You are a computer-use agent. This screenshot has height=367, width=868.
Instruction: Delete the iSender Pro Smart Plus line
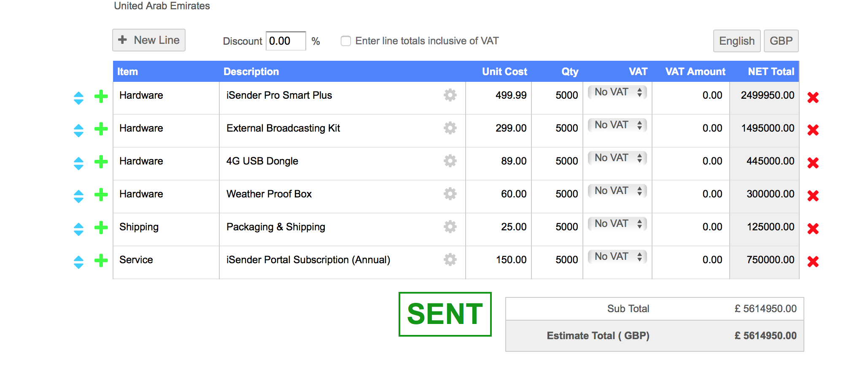813,97
